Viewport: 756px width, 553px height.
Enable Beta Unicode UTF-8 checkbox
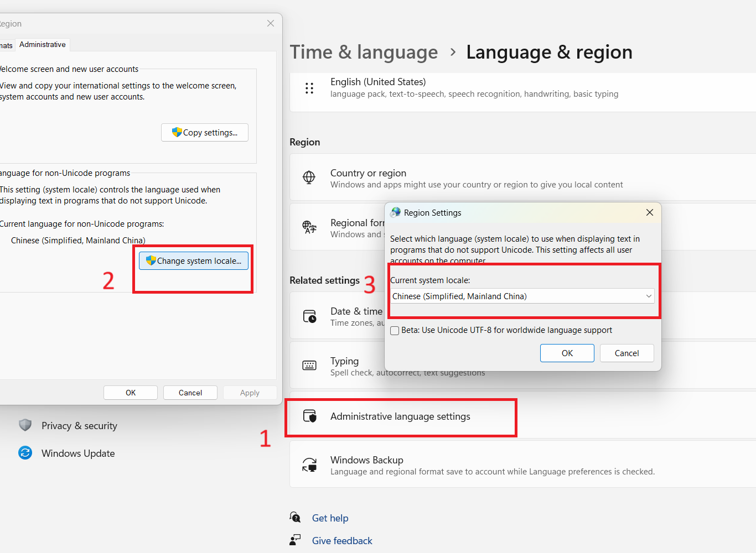395,331
